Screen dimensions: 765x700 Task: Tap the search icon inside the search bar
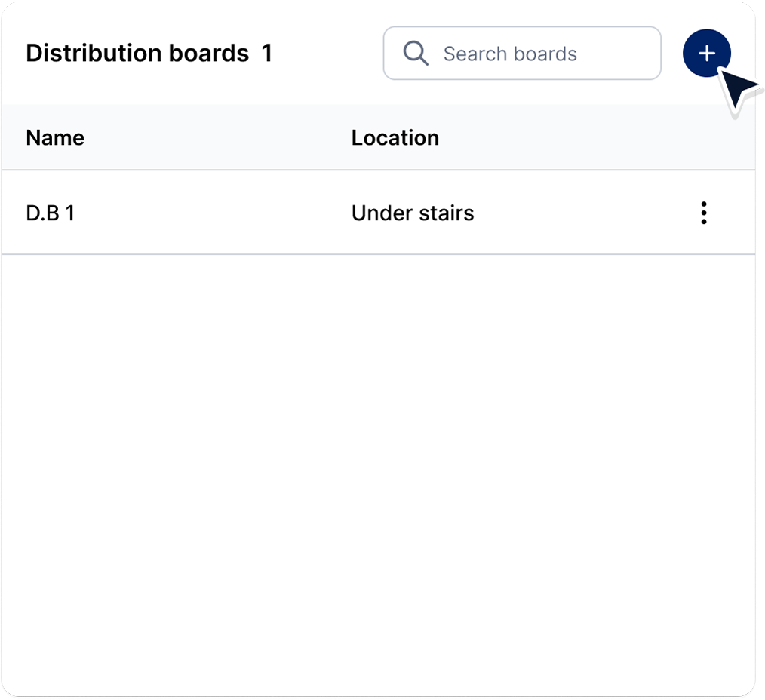415,53
